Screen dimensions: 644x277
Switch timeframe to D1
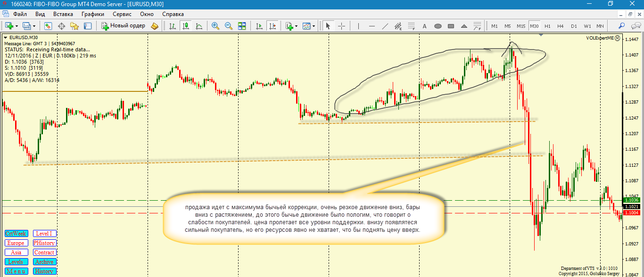tap(574, 26)
